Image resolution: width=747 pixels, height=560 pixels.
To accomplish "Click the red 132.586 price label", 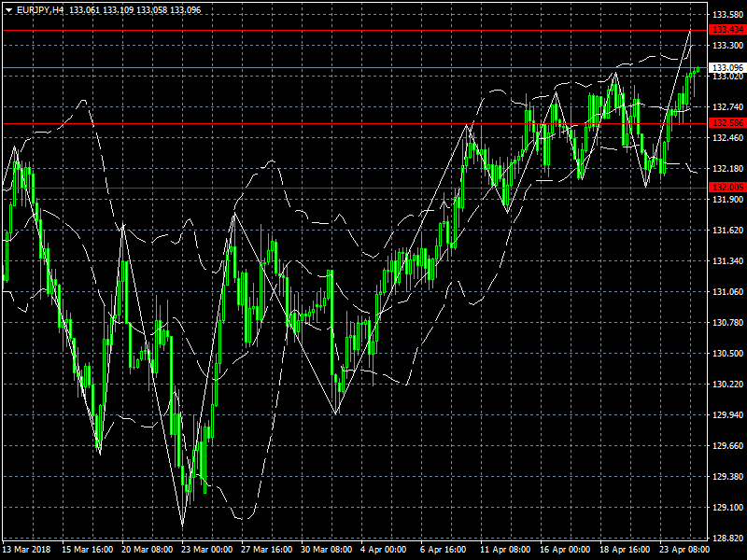I will click(x=726, y=123).
